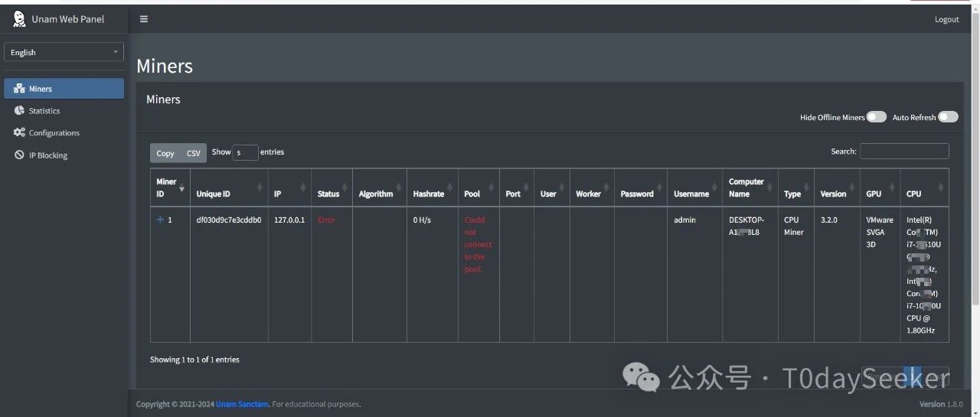Click the Statistics pie chart icon
Viewport: 980px width, 417px height.
[x=19, y=111]
